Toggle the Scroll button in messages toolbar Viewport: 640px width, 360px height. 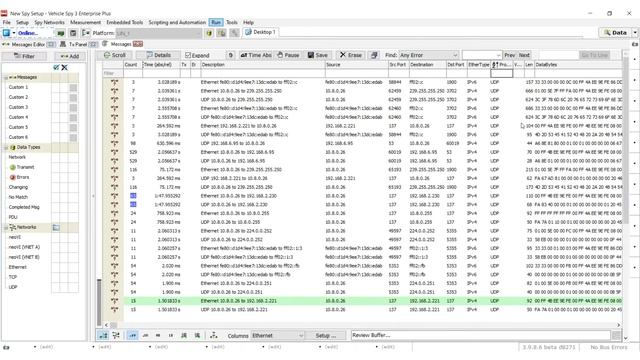pyautogui.click(x=115, y=55)
